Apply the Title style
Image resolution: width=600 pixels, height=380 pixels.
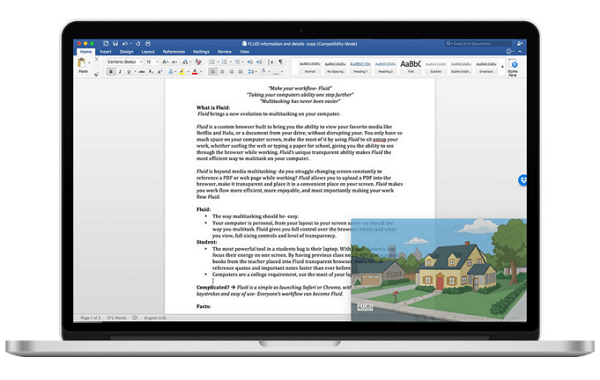411,67
